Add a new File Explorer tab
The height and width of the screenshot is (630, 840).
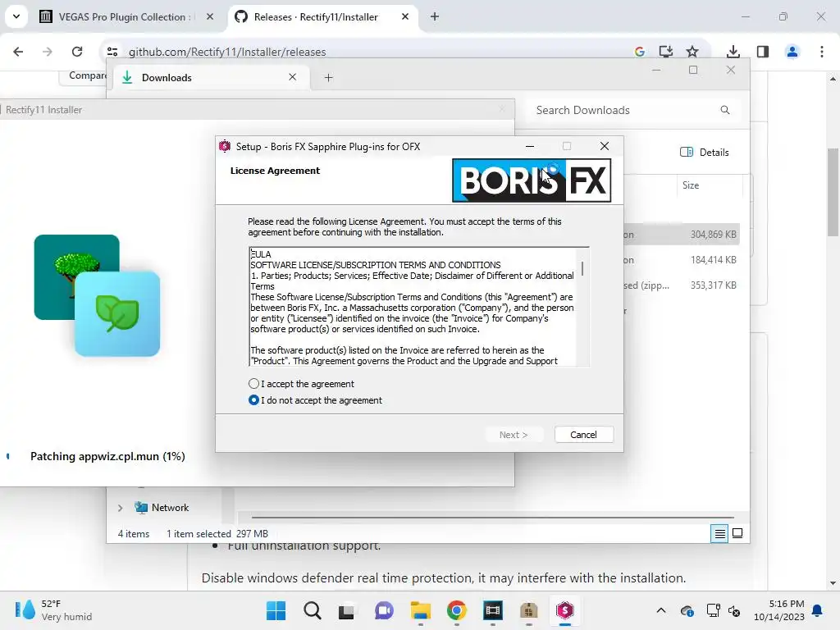coord(328,78)
